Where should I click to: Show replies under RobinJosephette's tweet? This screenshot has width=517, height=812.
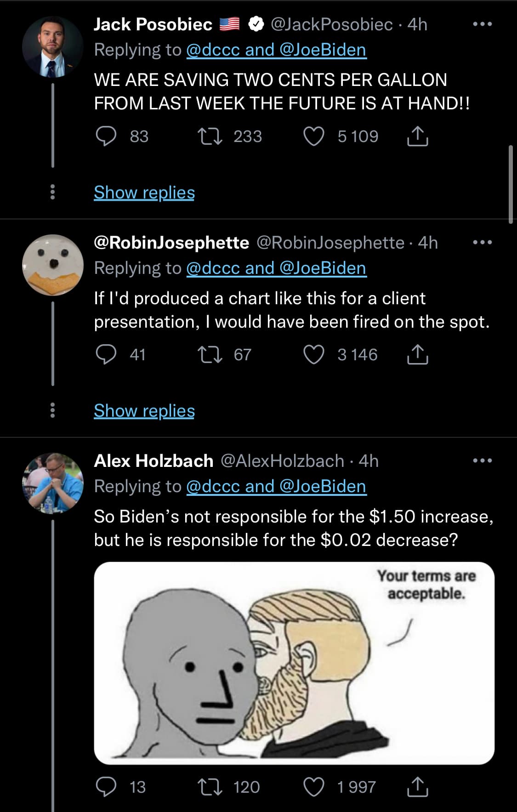click(144, 411)
